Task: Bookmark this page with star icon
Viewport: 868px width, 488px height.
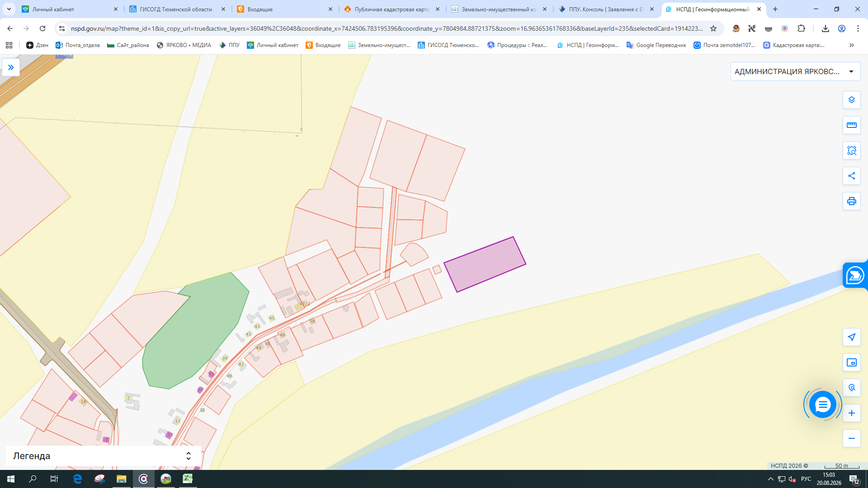Action: tap(713, 28)
